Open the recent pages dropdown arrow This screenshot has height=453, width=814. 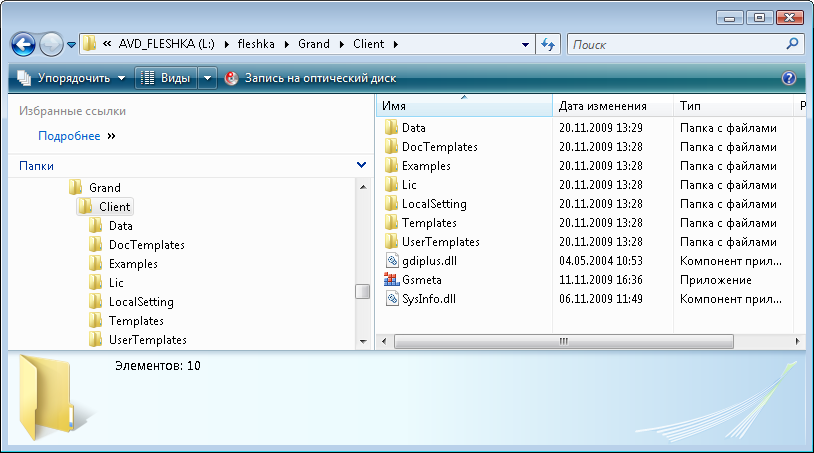pyautogui.click(x=72, y=45)
